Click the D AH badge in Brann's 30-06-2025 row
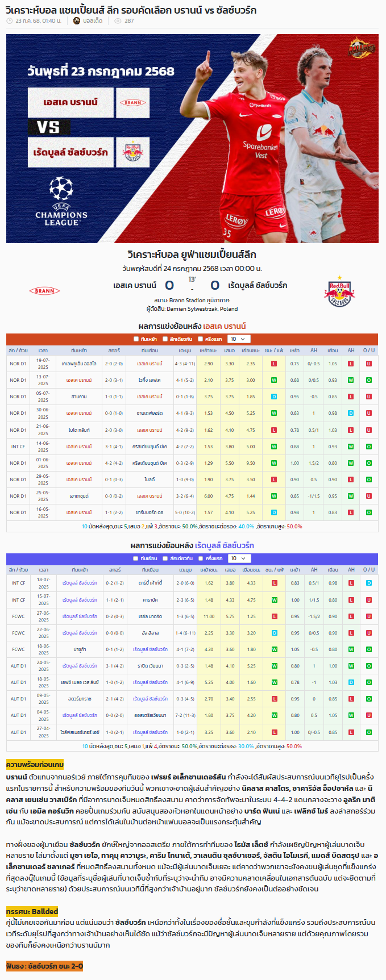This screenshot has height=980, width=386. click(351, 413)
